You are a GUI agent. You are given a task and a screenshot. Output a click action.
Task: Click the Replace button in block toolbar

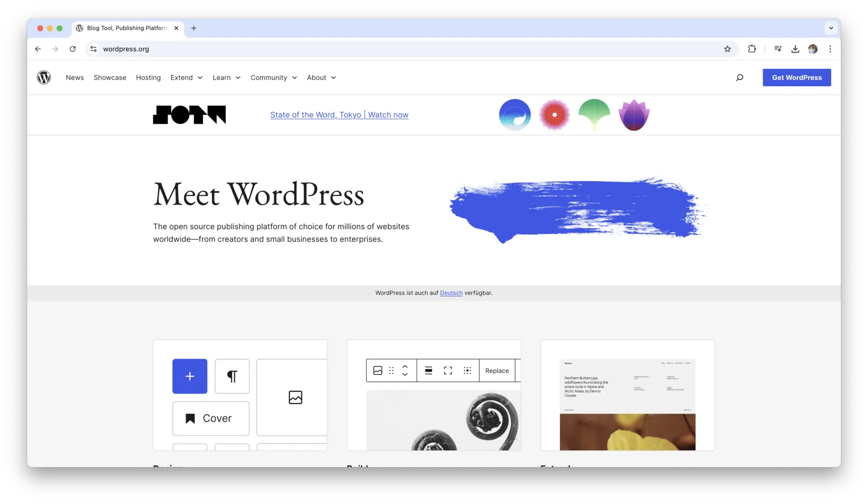(x=497, y=371)
